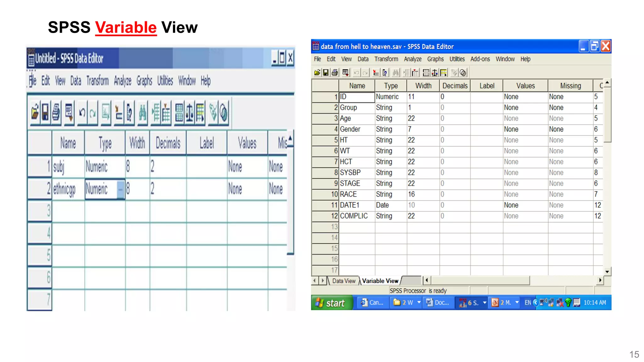This screenshot has height=362, width=644.
Task: Open the 'Doc...' taskbar button
Action: click(x=438, y=303)
